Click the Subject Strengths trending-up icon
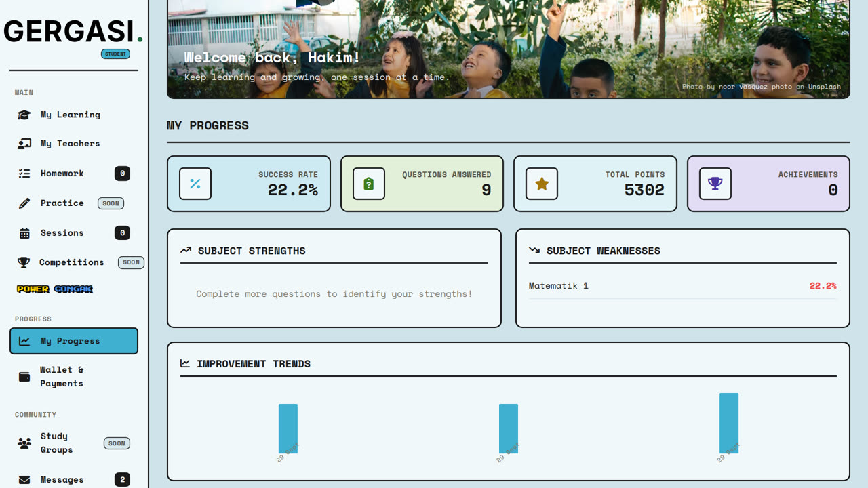Screen dimensions: 868x488 tap(186, 251)
